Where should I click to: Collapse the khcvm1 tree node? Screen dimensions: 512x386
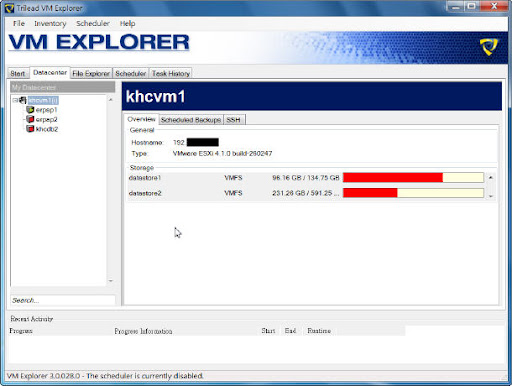point(15,100)
